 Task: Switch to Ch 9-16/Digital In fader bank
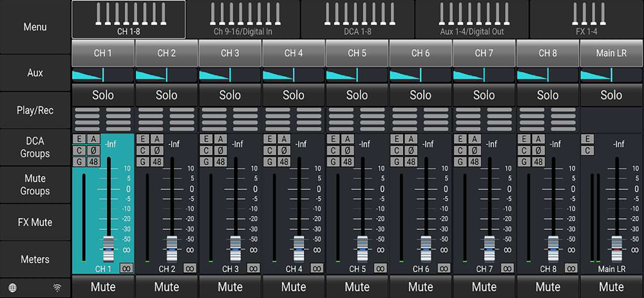pos(243,19)
